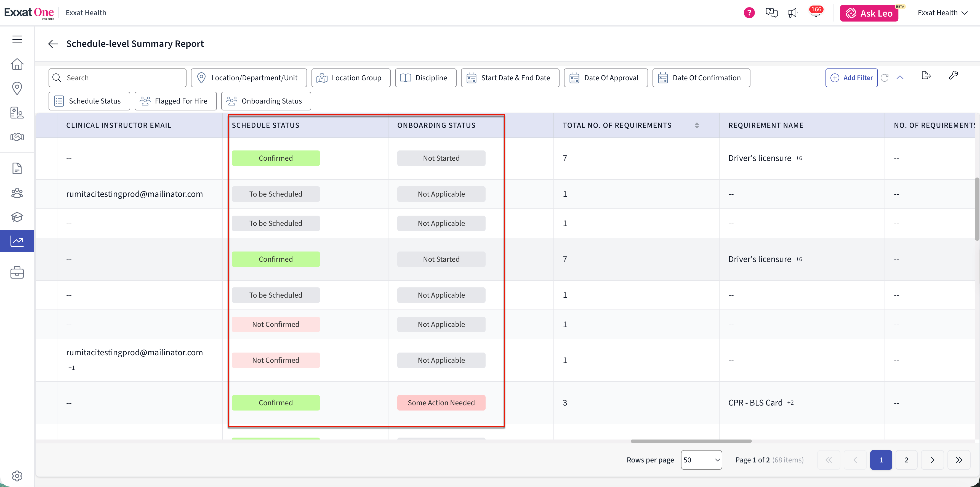Open the Rows per page dropdown
The image size is (980, 487).
click(701, 460)
